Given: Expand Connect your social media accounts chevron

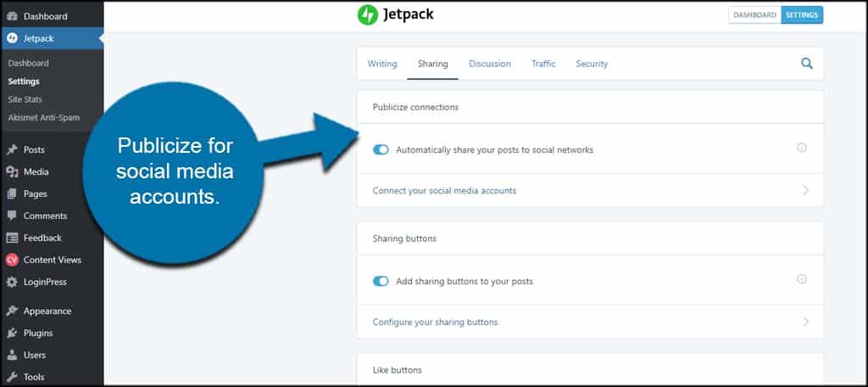Looking at the screenshot, I should [x=806, y=190].
